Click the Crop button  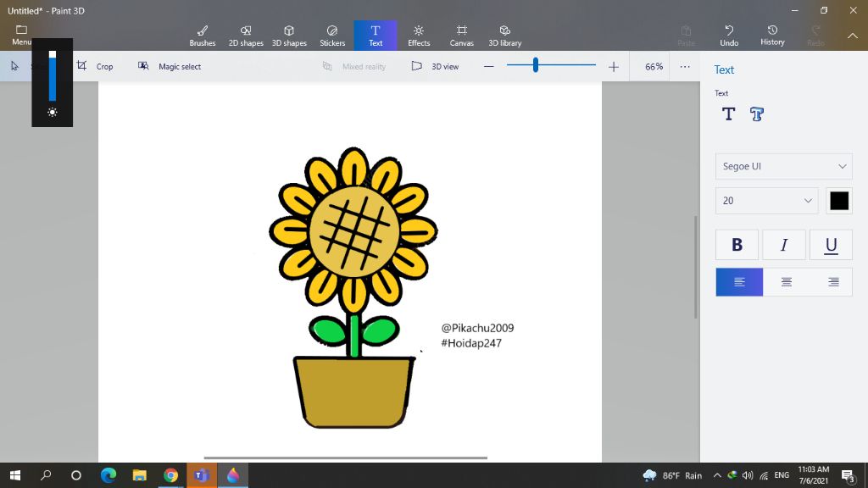(95, 66)
